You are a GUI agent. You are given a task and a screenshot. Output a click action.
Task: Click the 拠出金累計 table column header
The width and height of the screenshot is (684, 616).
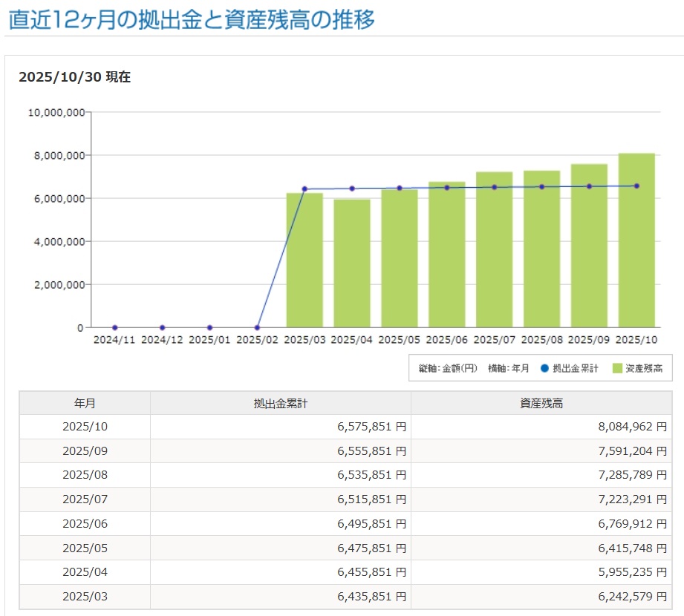(x=280, y=404)
